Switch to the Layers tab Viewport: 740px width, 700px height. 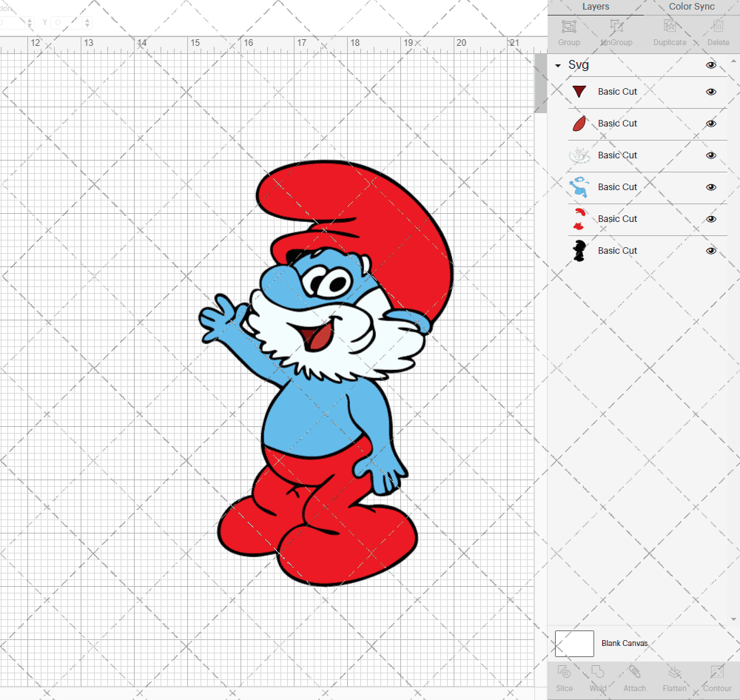pyautogui.click(x=596, y=7)
